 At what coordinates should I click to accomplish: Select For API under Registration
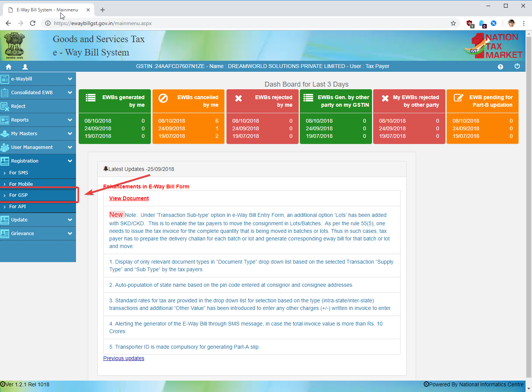pyautogui.click(x=38, y=207)
